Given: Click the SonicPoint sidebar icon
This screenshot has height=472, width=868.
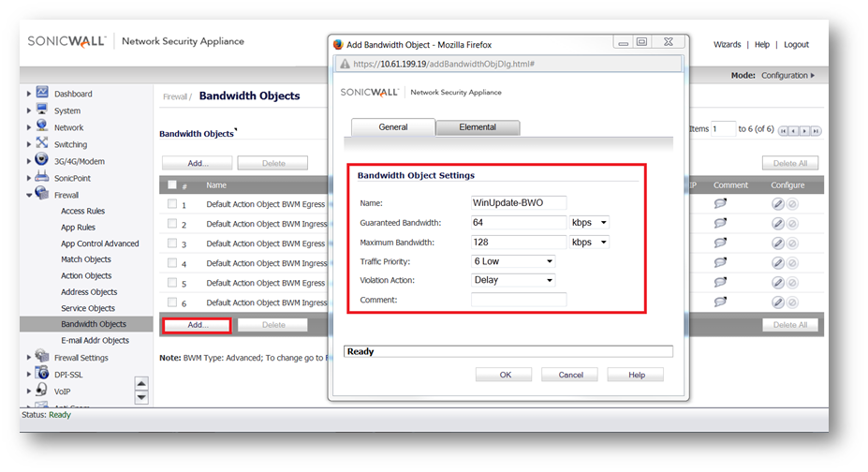Looking at the screenshot, I should pos(42,177).
